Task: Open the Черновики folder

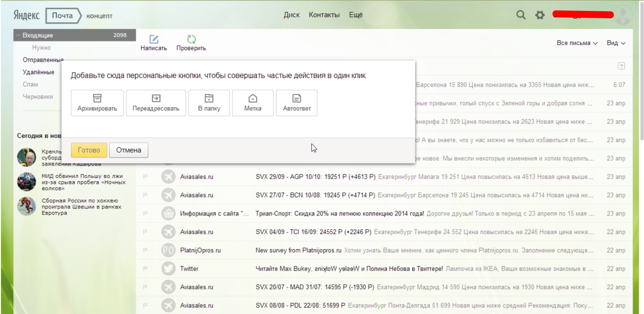Action: pyautogui.click(x=38, y=97)
